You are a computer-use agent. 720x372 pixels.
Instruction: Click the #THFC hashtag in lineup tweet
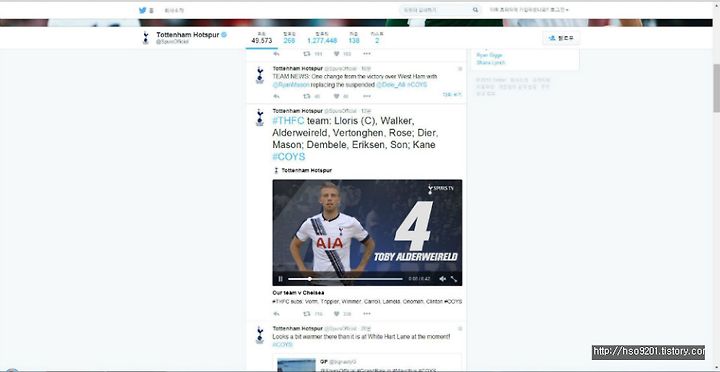(288, 121)
